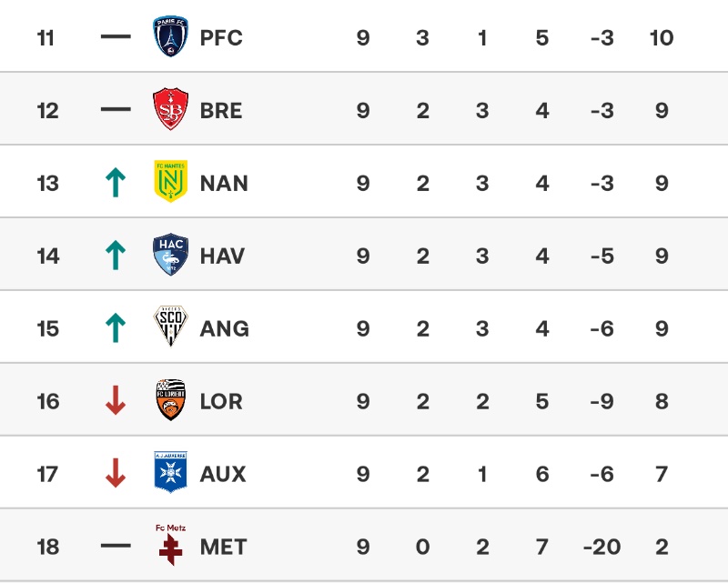The width and height of the screenshot is (728, 583).
Task: Select the FC Lorient orange crest
Action: pyautogui.click(x=170, y=400)
